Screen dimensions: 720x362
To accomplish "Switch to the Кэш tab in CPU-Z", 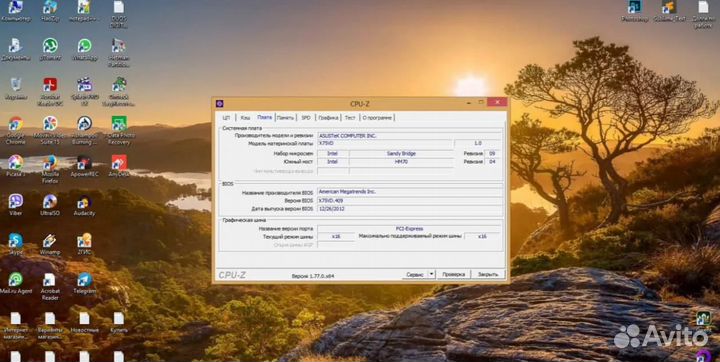I will (245, 118).
